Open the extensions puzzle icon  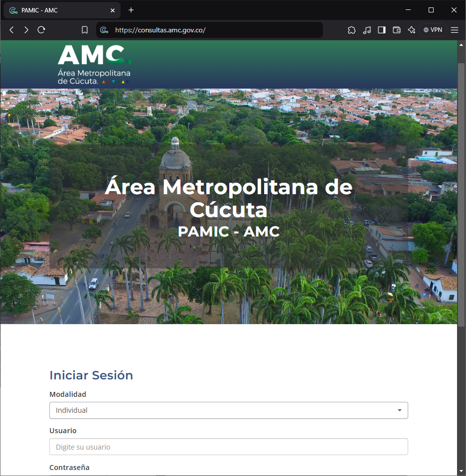pyautogui.click(x=351, y=30)
